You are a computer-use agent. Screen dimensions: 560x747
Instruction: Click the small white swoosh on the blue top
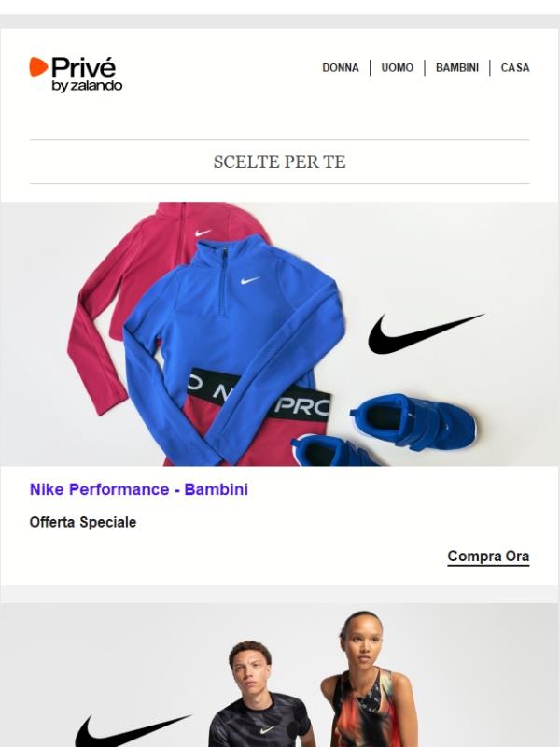pos(250,280)
